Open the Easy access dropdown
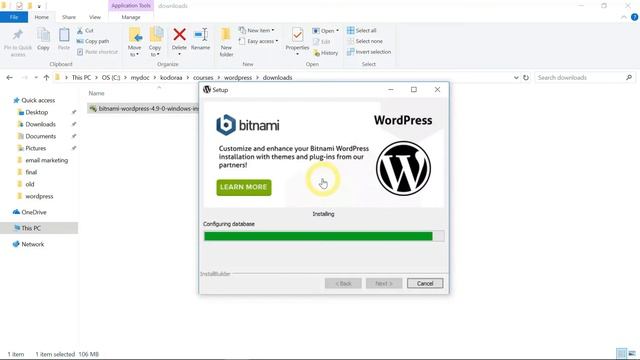This screenshot has width=640, height=360. [x=258, y=41]
